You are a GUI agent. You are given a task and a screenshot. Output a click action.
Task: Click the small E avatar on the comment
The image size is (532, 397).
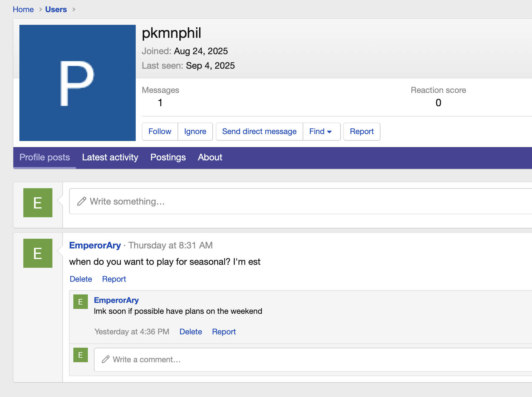[x=81, y=302]
